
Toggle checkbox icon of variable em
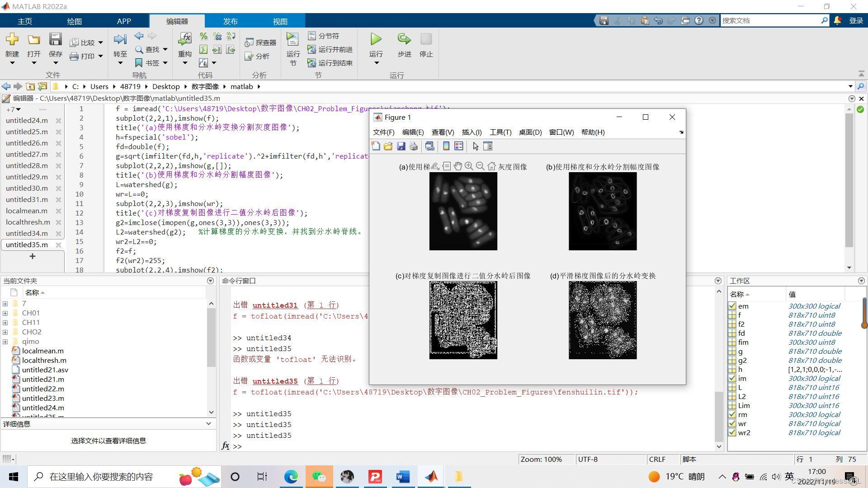(732, 306)
